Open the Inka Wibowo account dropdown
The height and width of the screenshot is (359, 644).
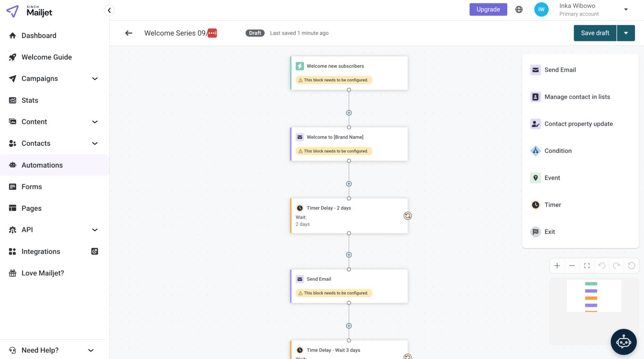[x=626, y=9]
